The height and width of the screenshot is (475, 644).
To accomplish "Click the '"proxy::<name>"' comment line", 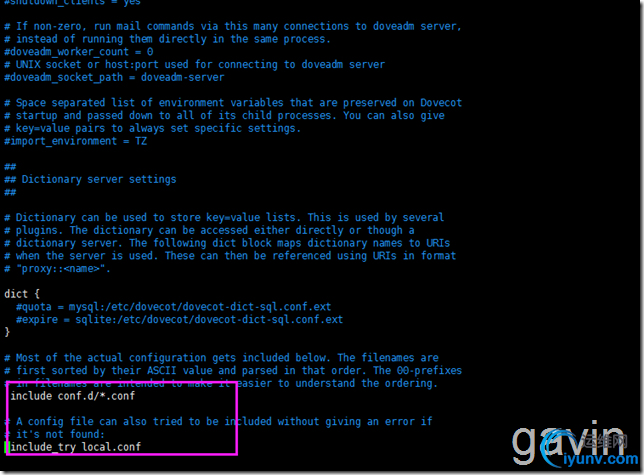I will [58, 269].
